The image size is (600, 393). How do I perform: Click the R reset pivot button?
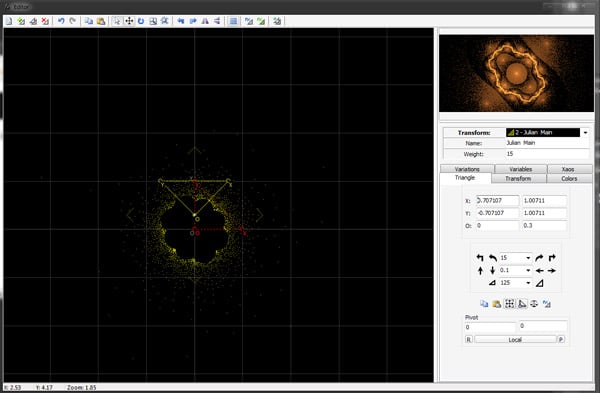[469, 339]
